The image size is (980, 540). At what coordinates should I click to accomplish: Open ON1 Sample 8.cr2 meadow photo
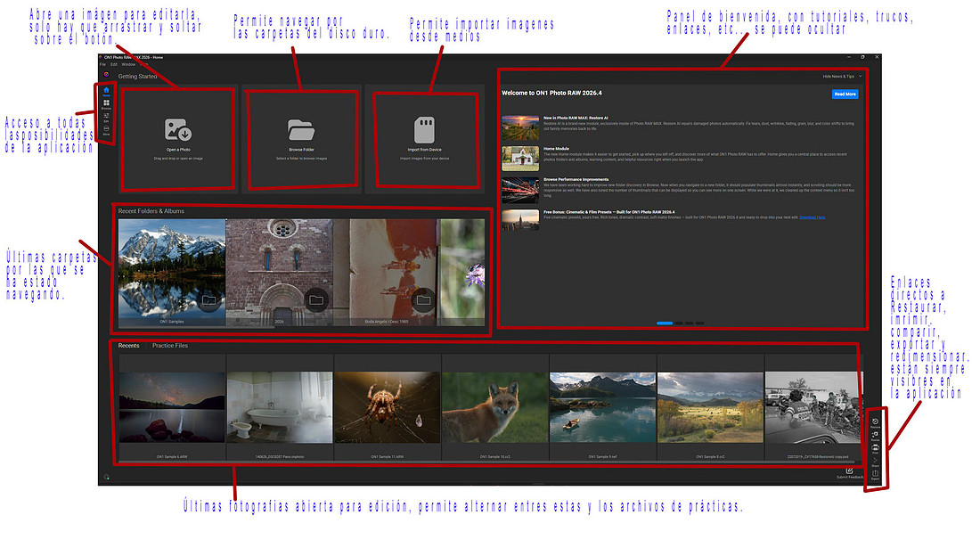click(x=710, y=407)
